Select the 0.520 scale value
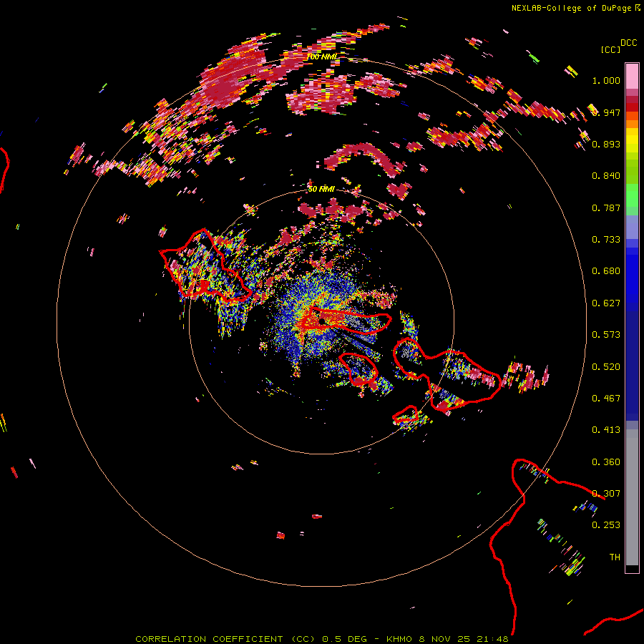 [606, 367]
